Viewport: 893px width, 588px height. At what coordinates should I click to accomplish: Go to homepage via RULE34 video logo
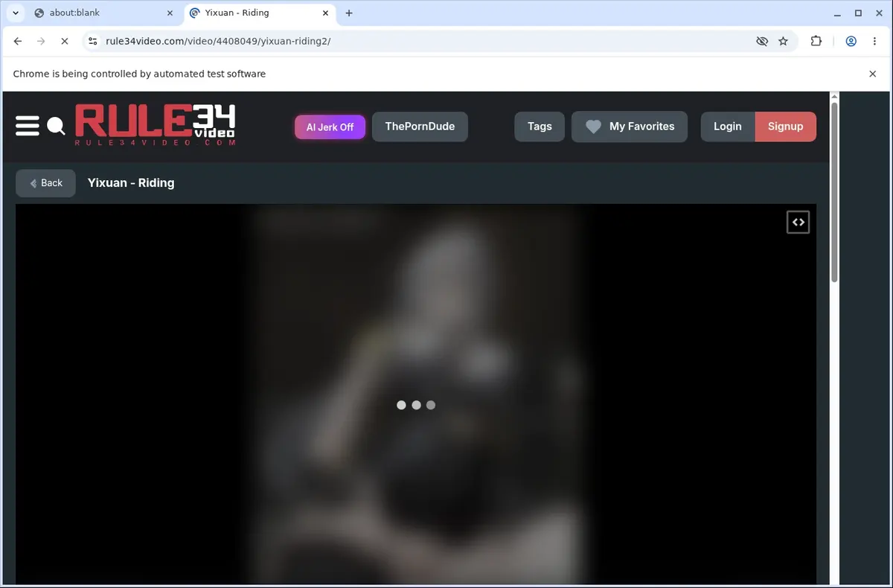coord(156,124)
